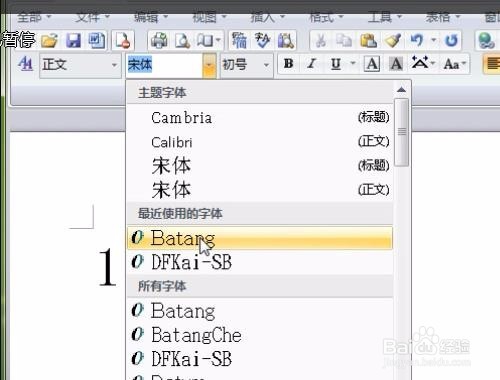Click the restrict permission page icon

tap(123, 41)
